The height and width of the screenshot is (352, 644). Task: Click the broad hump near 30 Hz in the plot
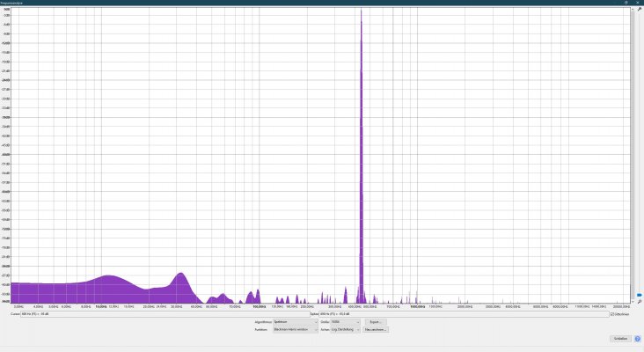(x=181, y=288)
